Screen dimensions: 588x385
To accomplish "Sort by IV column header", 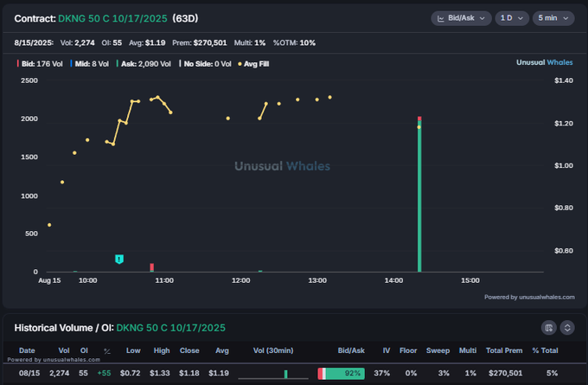I will (387, 350).
